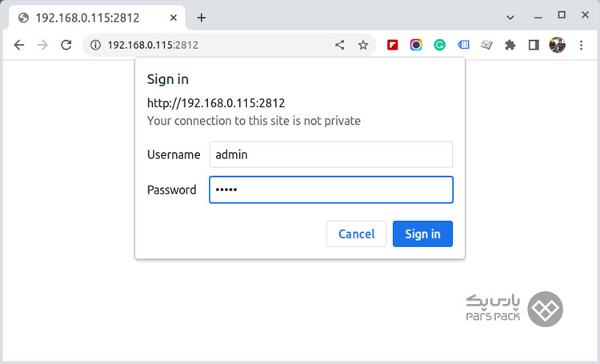
Task: Expand the tab search chevron
Action: [x=510, y=18]
